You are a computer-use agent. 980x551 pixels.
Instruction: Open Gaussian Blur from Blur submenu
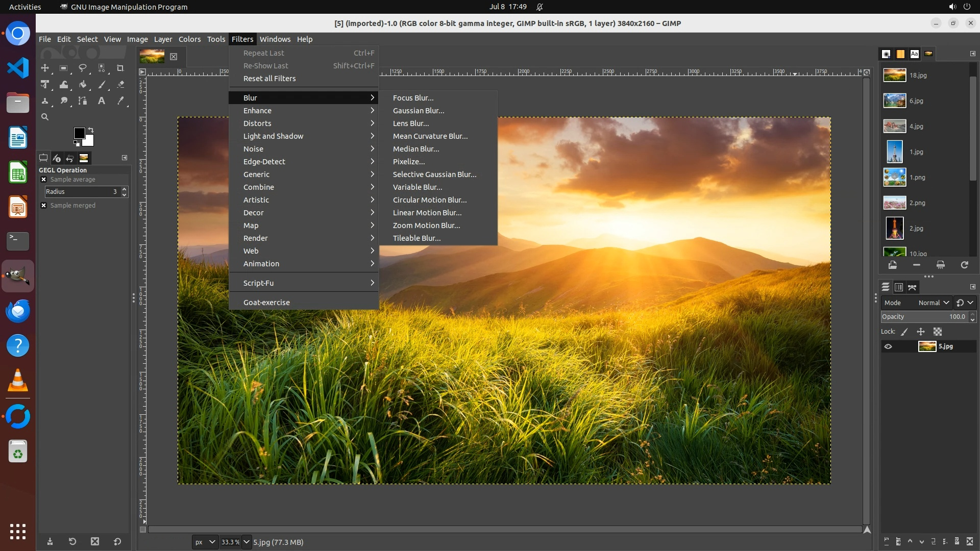click(419, 111)
